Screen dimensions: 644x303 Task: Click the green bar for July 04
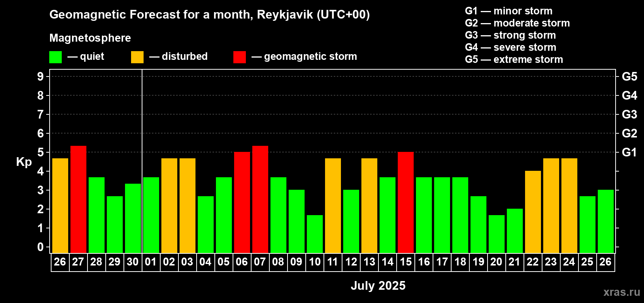pyautogui.click(x=206, y=225)
